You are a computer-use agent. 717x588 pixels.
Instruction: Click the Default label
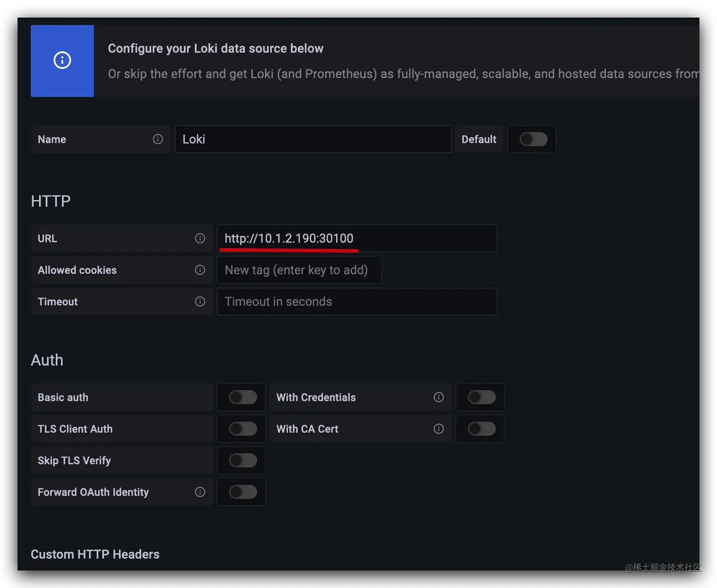pyautogui.click(x=479, y=139)
